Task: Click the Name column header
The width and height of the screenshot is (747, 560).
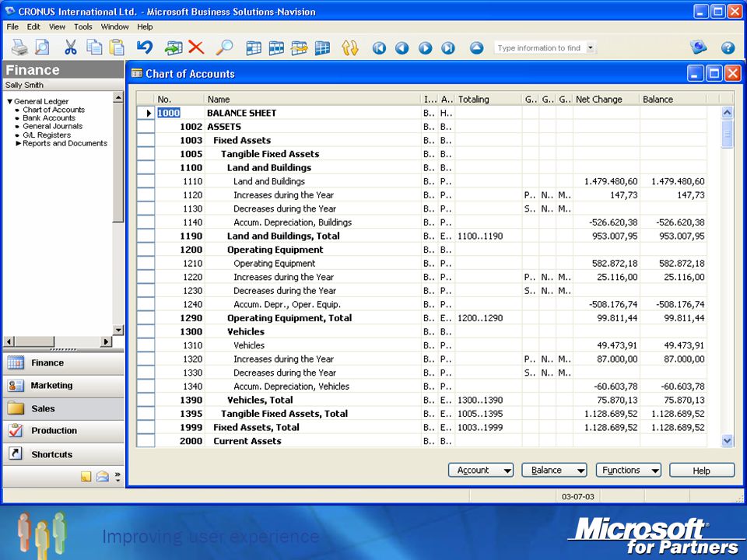Action: (x=313, y=99)
